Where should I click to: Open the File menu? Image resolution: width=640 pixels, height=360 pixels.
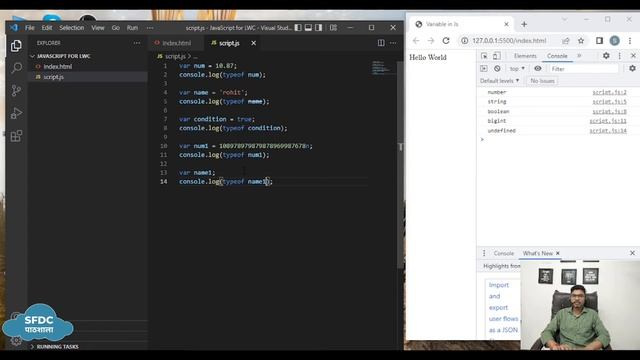(30, 27)
